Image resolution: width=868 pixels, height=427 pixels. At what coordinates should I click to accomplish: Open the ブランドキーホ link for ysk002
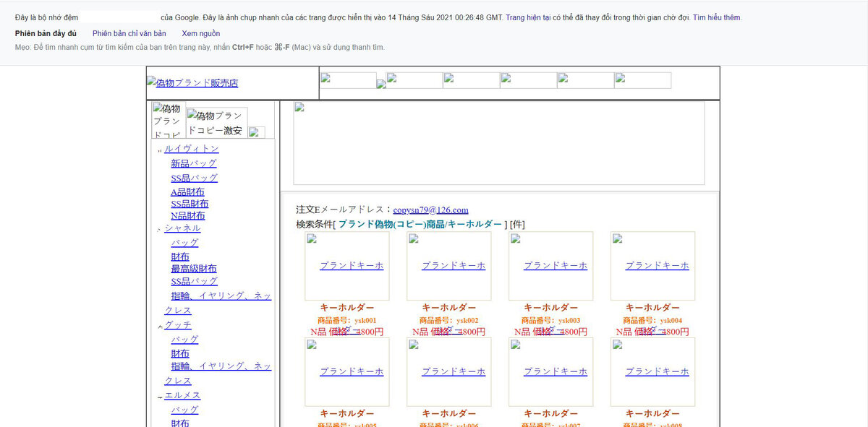454,266
